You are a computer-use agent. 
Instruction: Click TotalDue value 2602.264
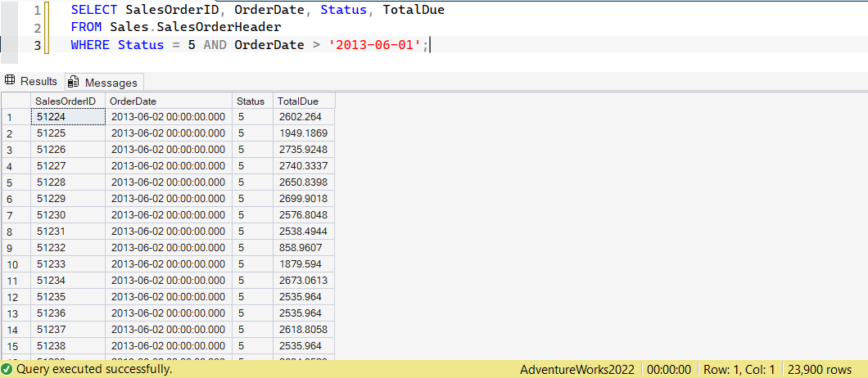304,117
